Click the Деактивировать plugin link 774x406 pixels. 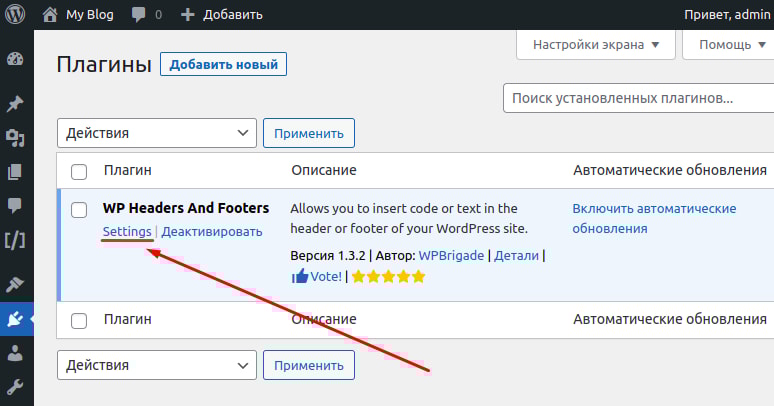[212, 232]
